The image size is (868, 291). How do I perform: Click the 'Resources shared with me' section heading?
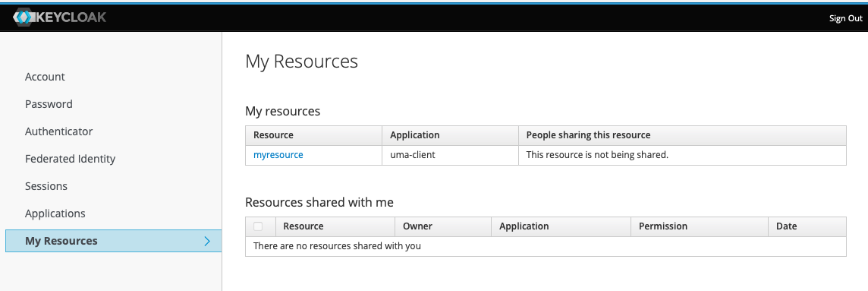[x=319, y=202]
